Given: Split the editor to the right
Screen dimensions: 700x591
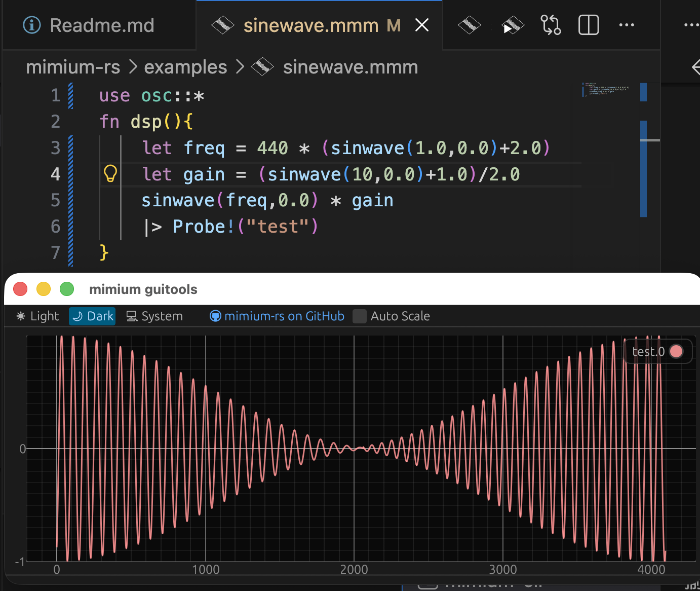Looking at the screenshot, I should [589, 25].
